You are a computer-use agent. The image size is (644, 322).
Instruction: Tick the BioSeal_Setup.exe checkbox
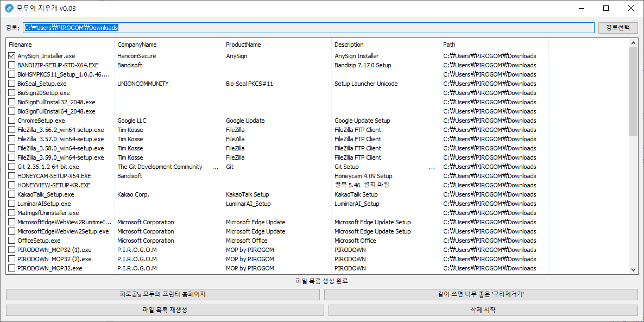[x=11, y=84]
